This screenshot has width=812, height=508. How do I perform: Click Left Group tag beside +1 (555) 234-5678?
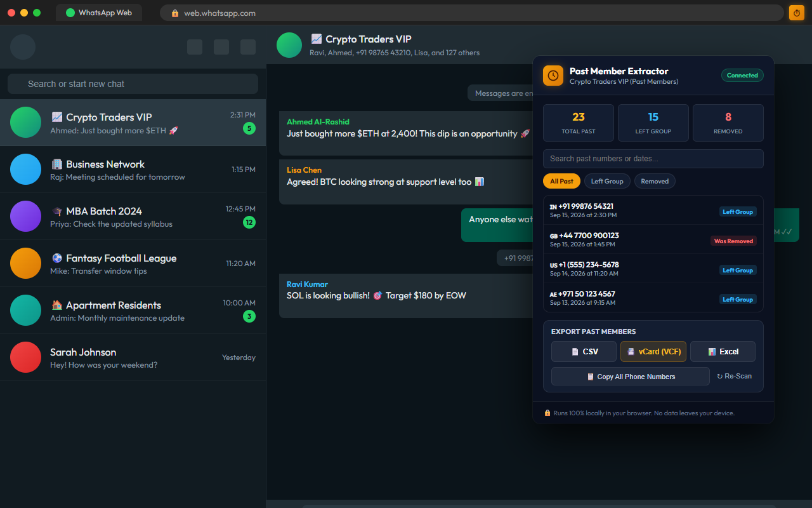[738, 271]
